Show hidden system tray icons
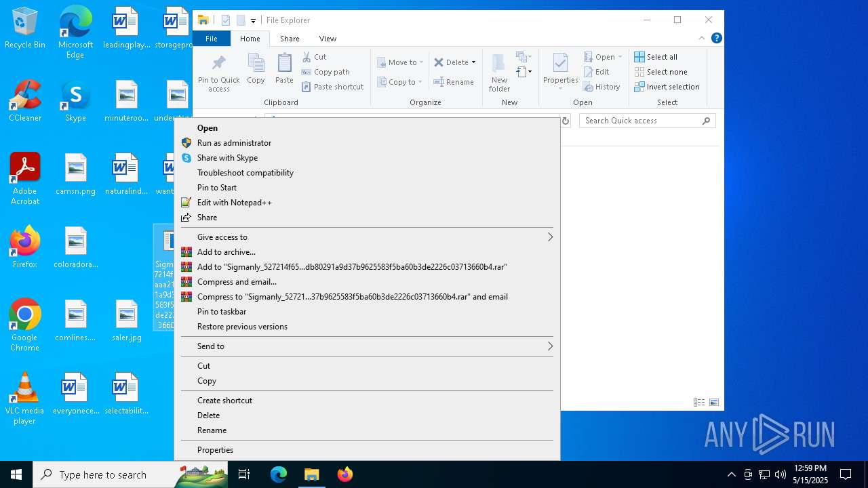 (731, 474)
